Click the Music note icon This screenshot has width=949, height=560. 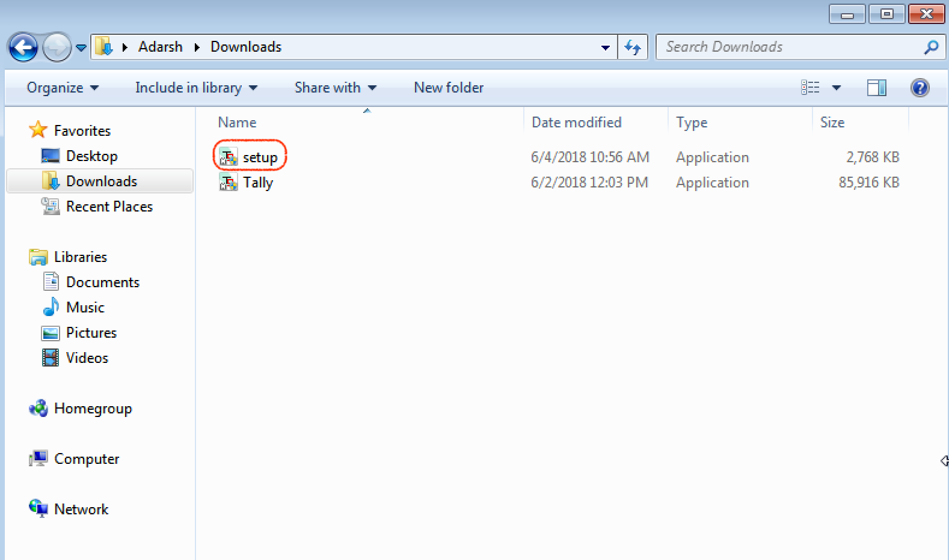coord(51,307)
